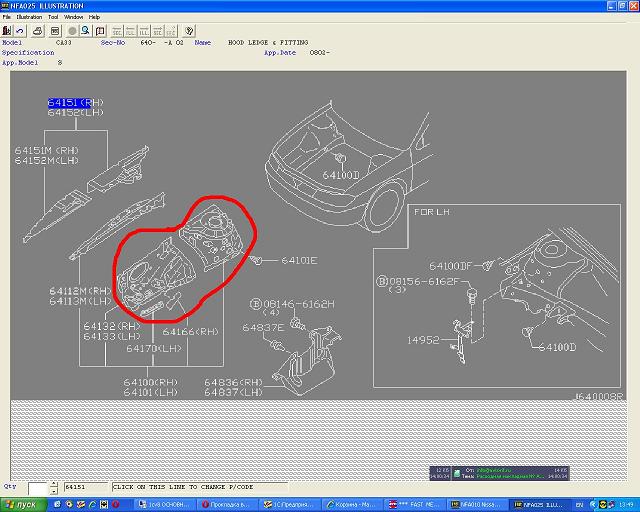Screen dimensions: 640x512
Task: Click the undo arrow toolbar icon
Action: coord(21,31)
